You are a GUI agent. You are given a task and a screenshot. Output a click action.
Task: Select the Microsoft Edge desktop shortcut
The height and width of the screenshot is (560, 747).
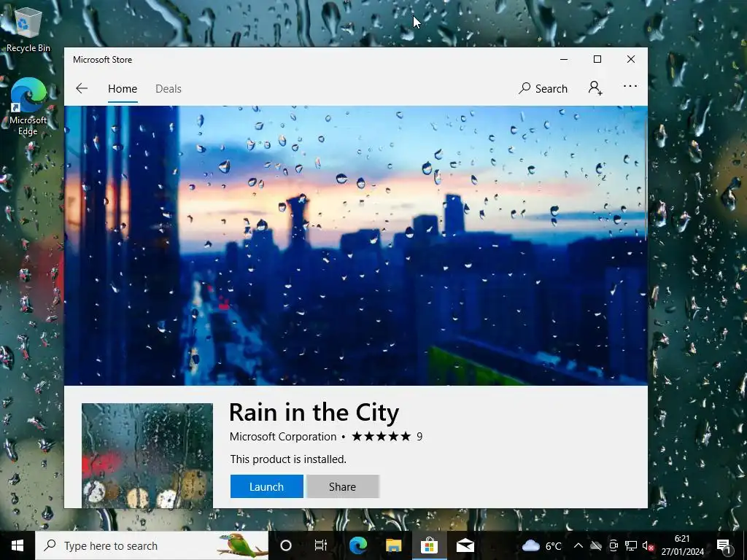[x=28, y=106]
